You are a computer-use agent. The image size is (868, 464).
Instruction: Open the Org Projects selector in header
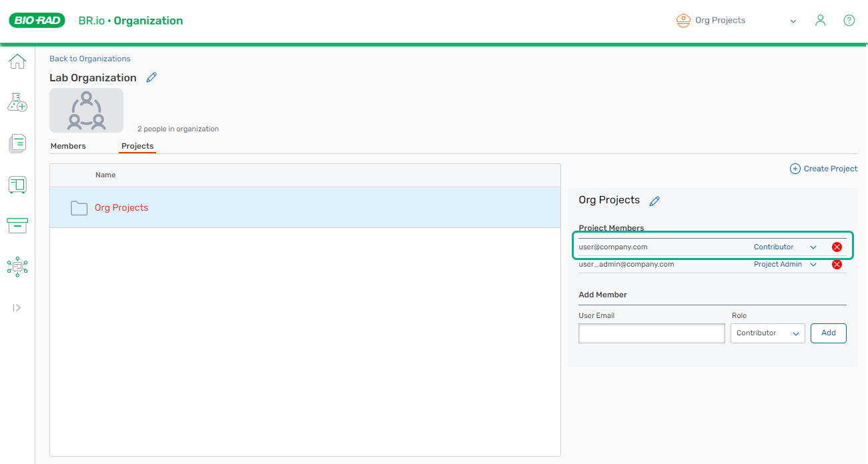click(x=736, y=21)
